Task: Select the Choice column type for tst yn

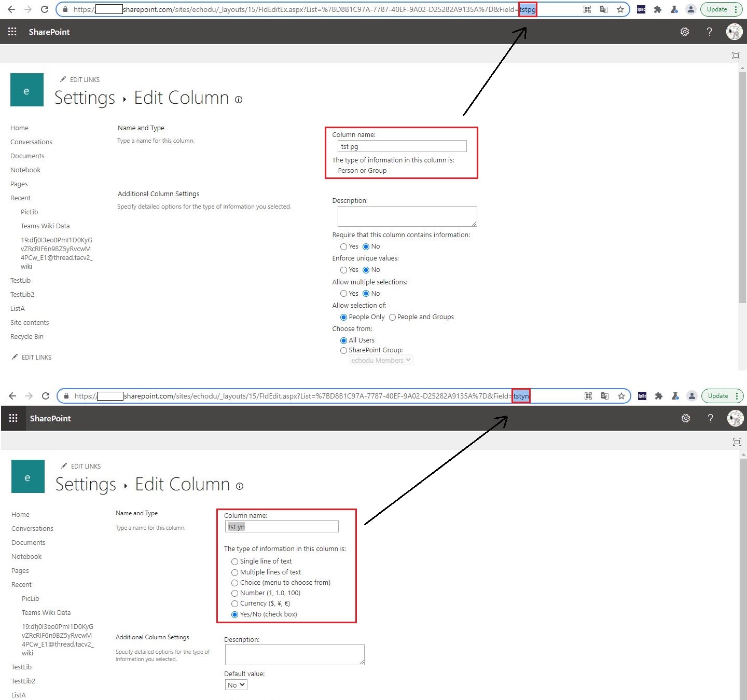Action: pyautogui.click(x=235, y=583)
